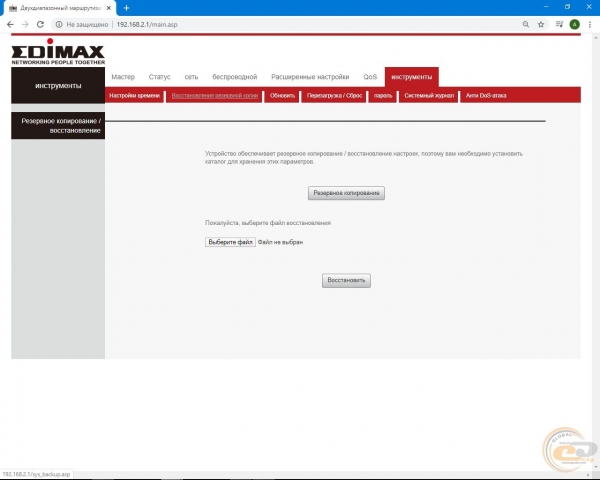Open Системный журнал submenu
Image resolution: width=600 pixels, height=480 pixels.
(x=429, y=96)
